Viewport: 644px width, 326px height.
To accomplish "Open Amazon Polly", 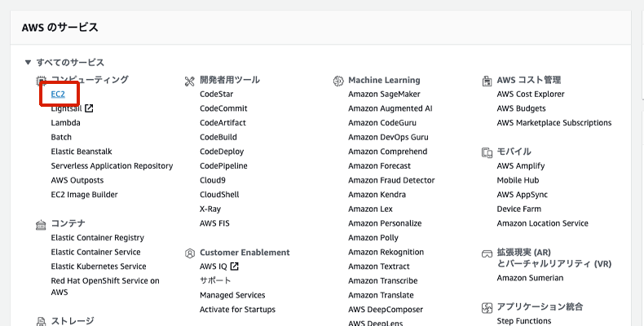I will click(373, 238).
